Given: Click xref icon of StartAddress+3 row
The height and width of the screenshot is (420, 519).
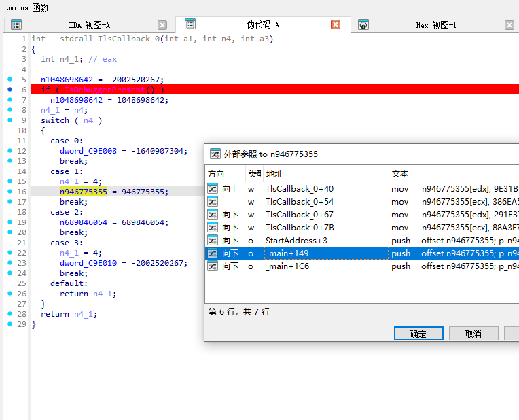Looking at the screenshot, I should tap(213, 241).
